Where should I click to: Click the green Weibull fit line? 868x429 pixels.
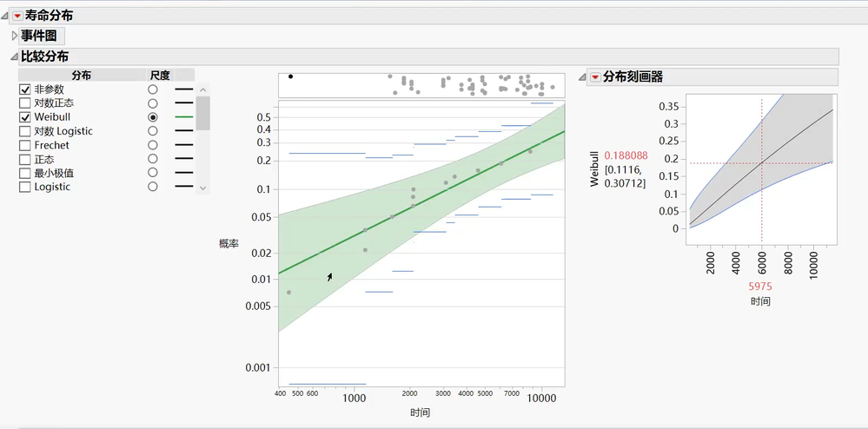(x=421, y=202)
